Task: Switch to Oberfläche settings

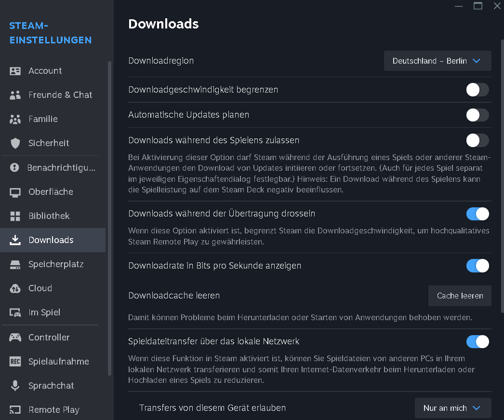Action: pos(53,192)
